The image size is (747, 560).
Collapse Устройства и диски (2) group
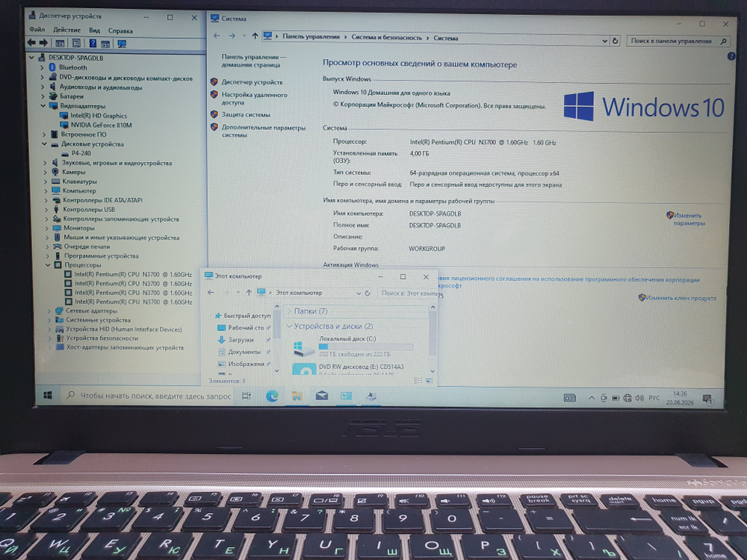[288, 326]
